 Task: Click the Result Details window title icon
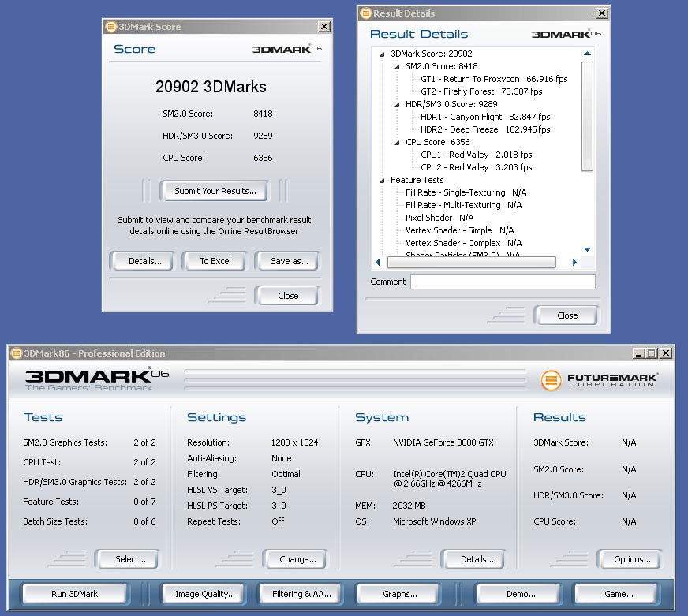click(x=365, y=13)
